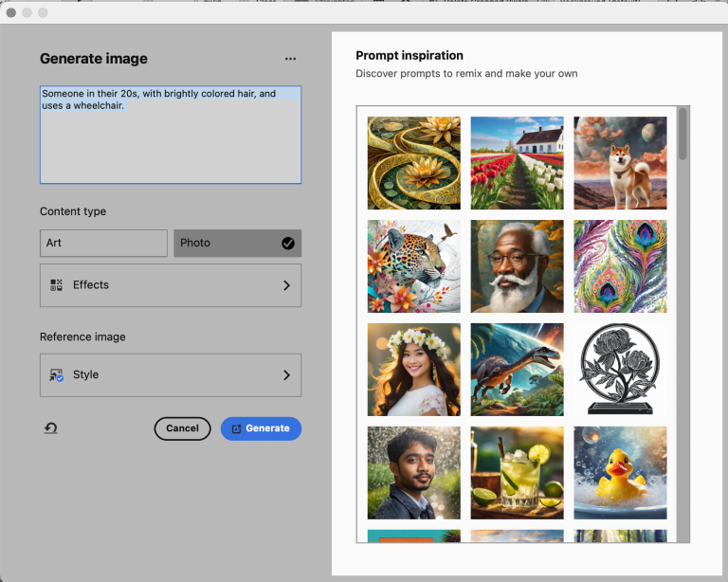Expand the Effects chevron arrow

tap(286, 285)
